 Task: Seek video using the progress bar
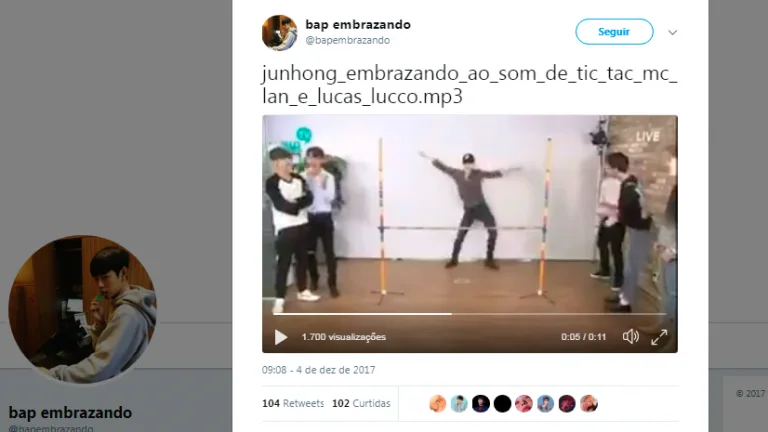point(470,314)
